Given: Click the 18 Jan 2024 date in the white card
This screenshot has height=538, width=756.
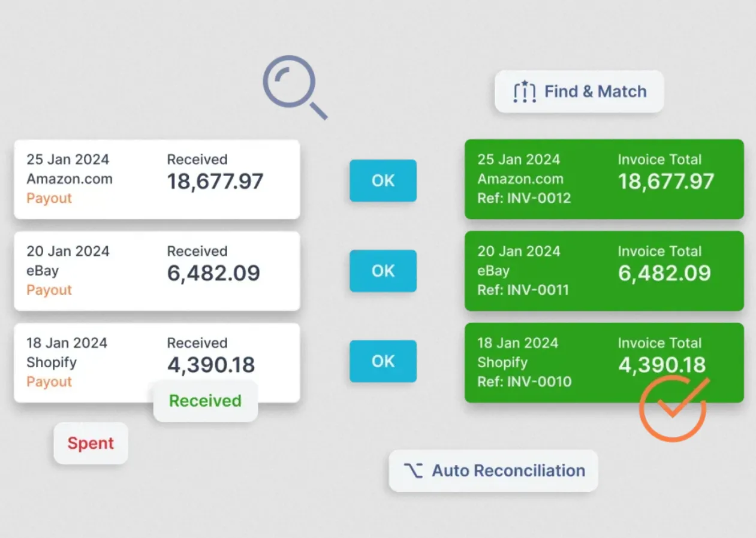Looking at the screenshot, I should pyautogui.click(x=67, y=343).
